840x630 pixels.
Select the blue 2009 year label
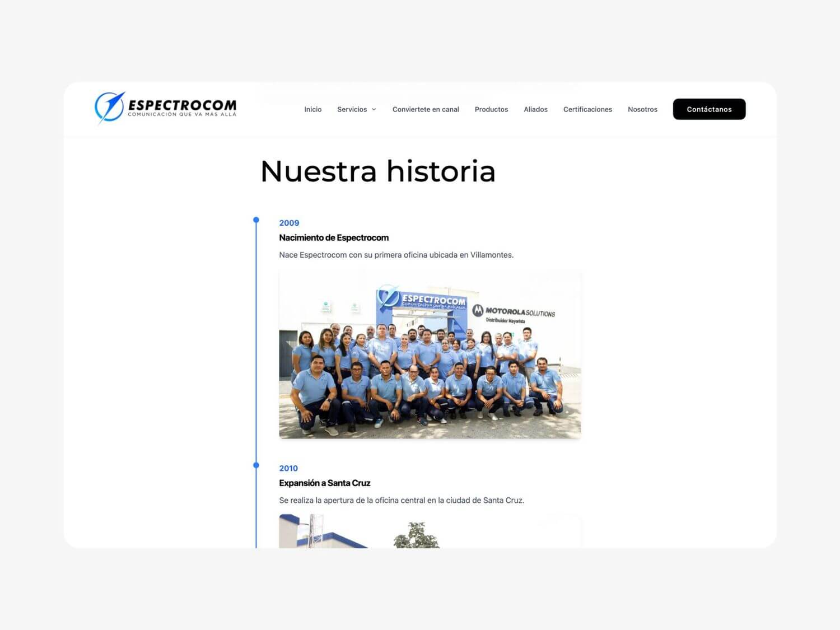point(289,223)
